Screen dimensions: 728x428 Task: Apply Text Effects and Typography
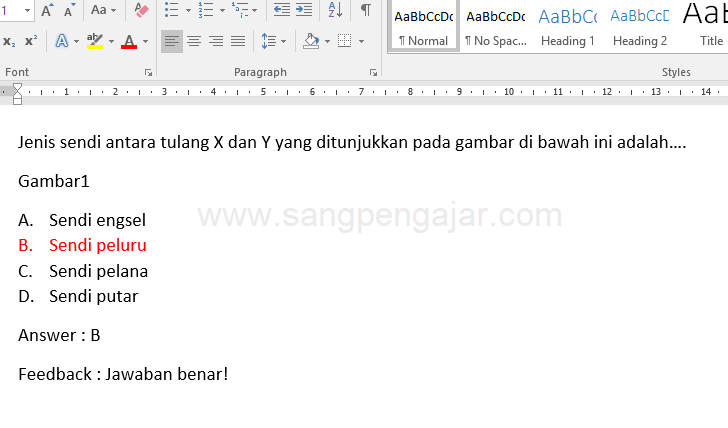pyautogui.click(x=62, y=41)
